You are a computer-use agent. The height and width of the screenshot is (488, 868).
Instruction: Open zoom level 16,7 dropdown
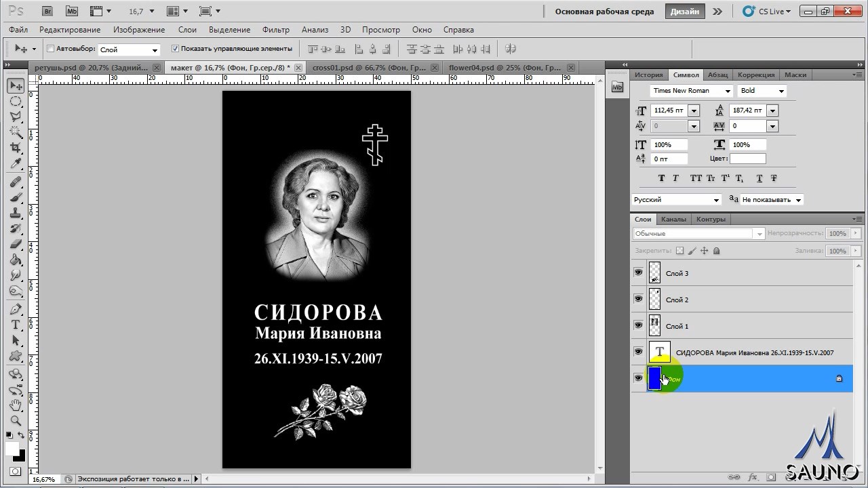[x=151, y=12]
